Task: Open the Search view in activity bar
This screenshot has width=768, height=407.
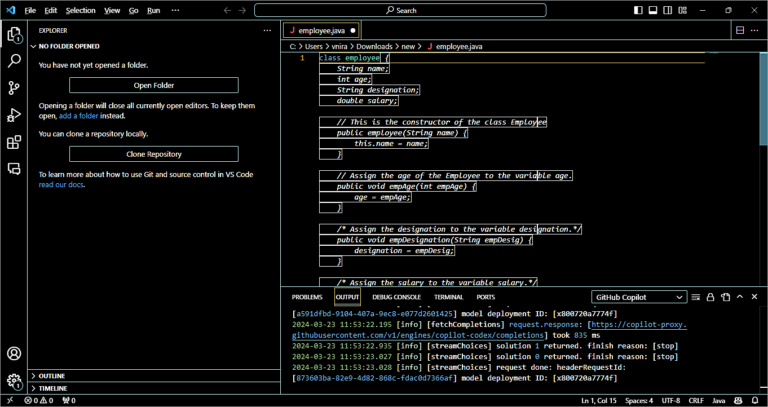Action: (x=14, y=61)
